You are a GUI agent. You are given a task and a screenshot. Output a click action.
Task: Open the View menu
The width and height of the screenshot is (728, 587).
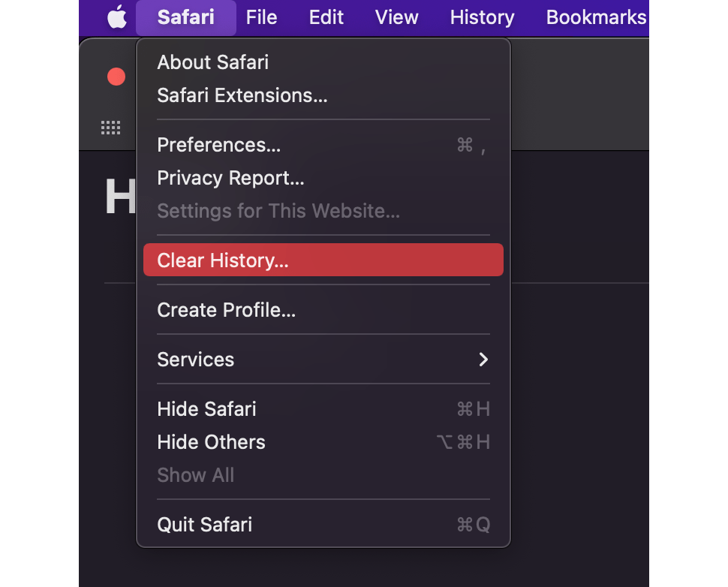(x=396, y=17)
